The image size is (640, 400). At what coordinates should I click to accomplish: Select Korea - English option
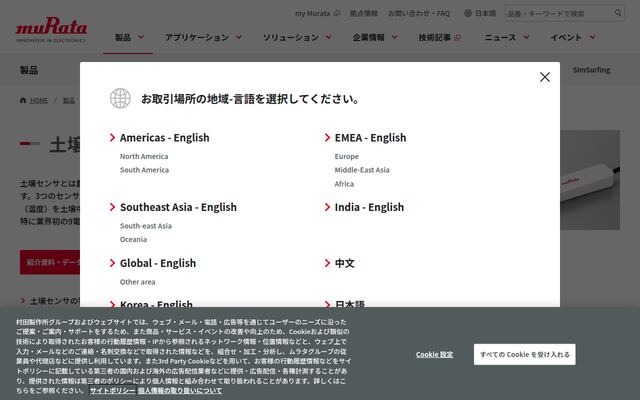click(x=156, y=304)
